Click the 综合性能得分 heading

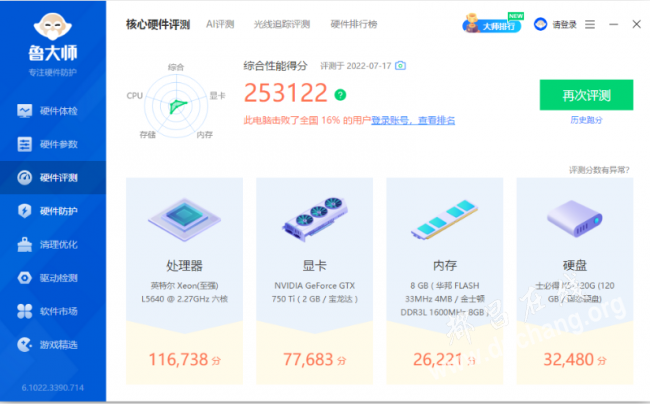click(x=275, y=66)
